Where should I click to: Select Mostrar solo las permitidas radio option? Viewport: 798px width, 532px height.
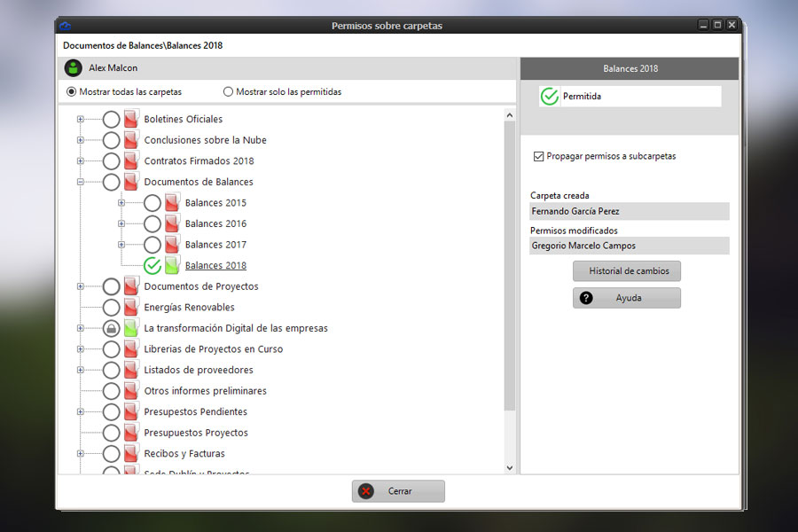[x=228, y=91]
